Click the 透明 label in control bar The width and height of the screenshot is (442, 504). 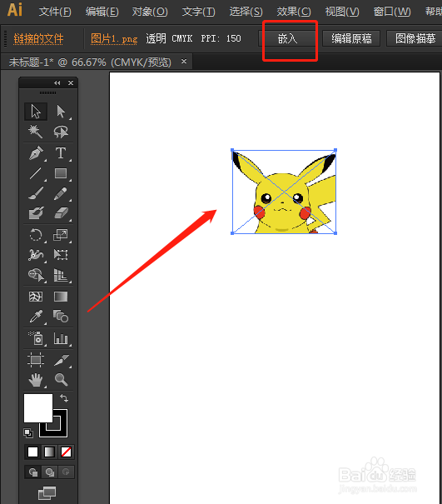click(x=156, y=39)
